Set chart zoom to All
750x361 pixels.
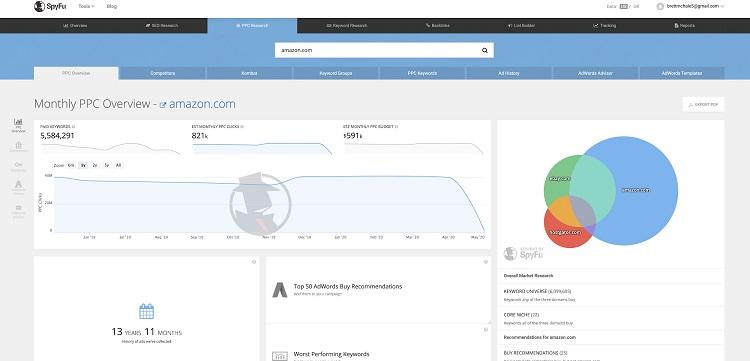(x=118, y=165)
